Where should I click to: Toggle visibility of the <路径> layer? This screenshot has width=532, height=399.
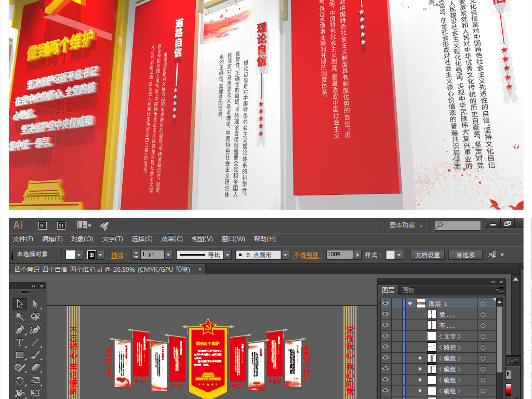point(385,347)
